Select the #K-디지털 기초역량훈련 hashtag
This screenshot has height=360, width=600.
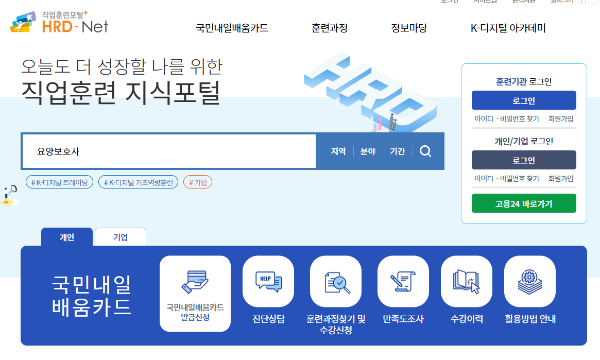pyautogui.click(x=138, y=182)
